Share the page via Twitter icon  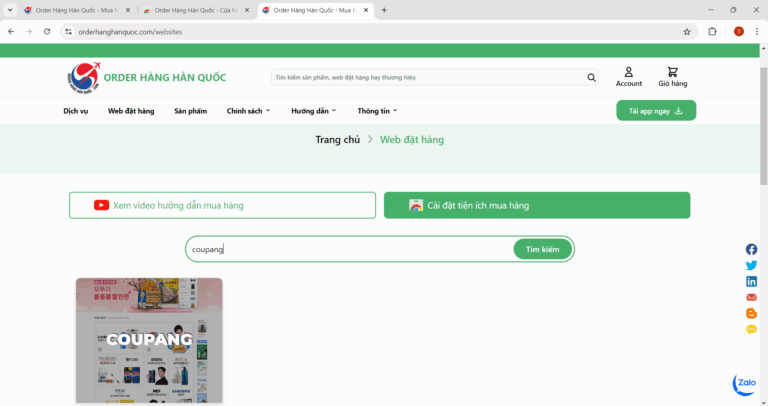pyautogui.click(x=751, y=265)
